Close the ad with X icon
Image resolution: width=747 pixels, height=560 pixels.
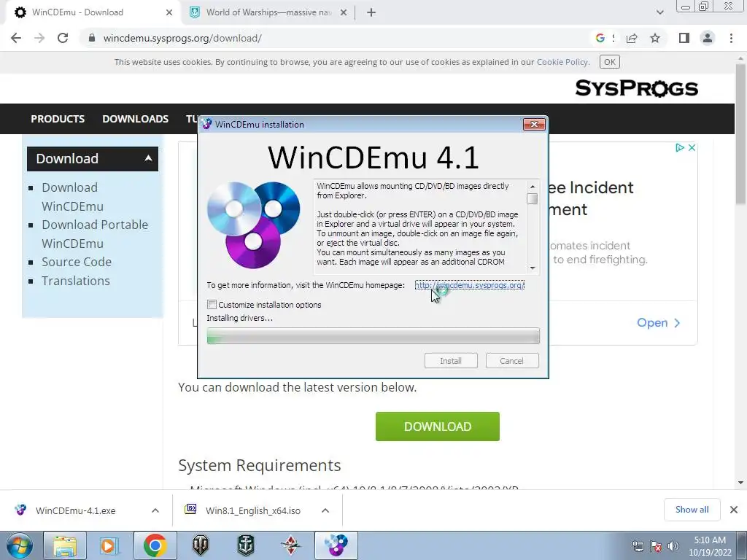click(x=692, y=147)
